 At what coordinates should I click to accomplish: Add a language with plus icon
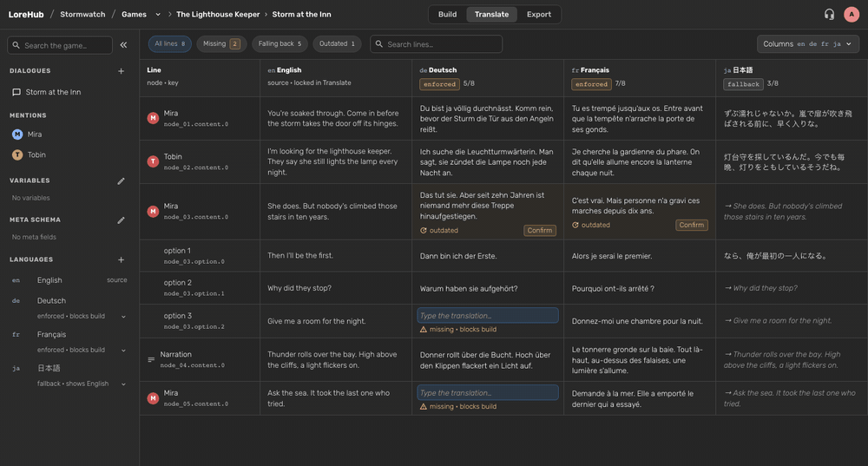122,259
